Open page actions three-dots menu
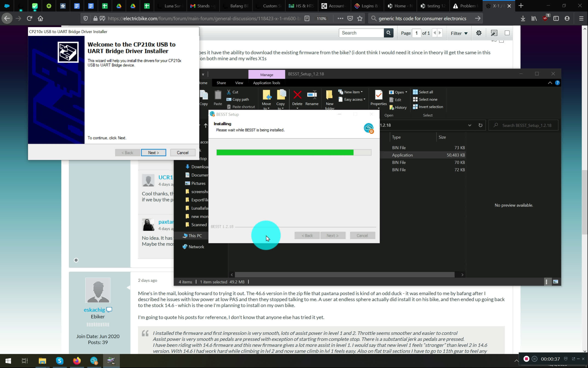 pyautogui.click(x=340, y=18)
